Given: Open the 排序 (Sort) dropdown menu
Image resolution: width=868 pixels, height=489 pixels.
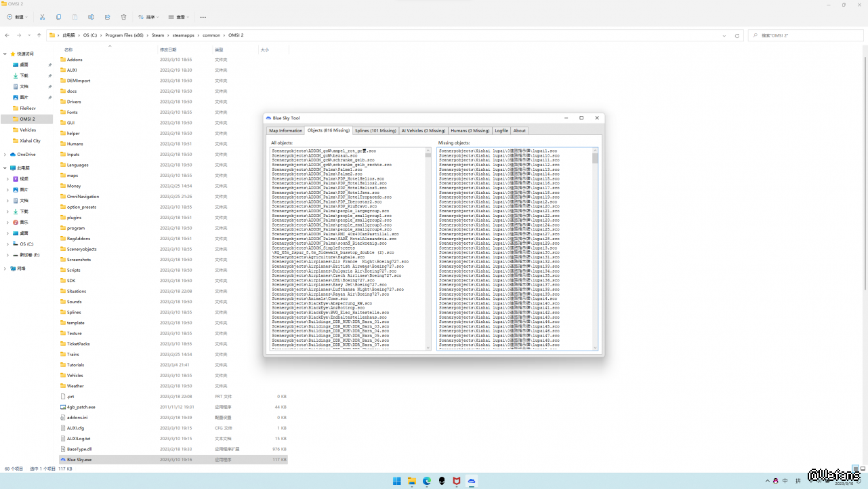Looking at the screenshot, I should tap(149, 17).
